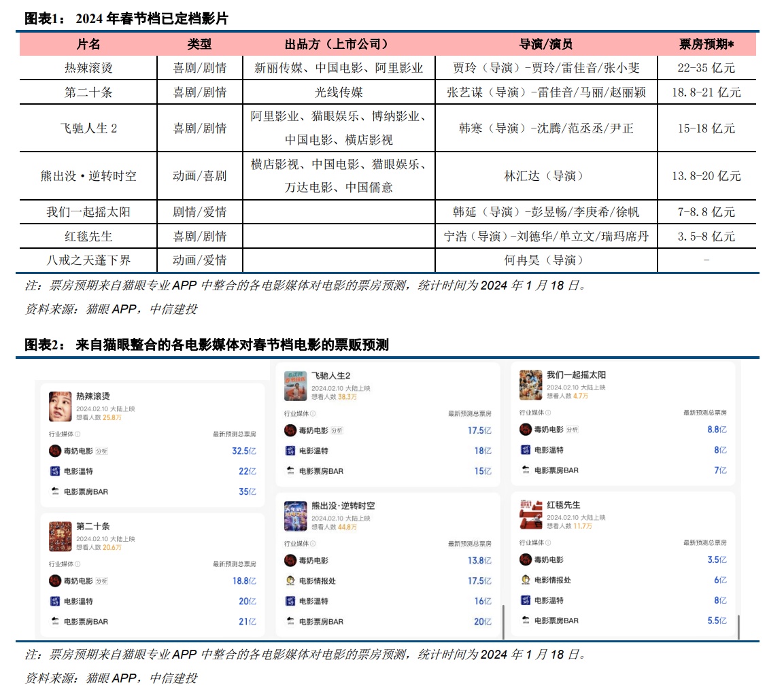The width and height of the screenshot is (784, 694).
Task: Click info icon beside 行业媒体 in 熊出没·逆转时空 card
Action: click(x=313, y=544)
